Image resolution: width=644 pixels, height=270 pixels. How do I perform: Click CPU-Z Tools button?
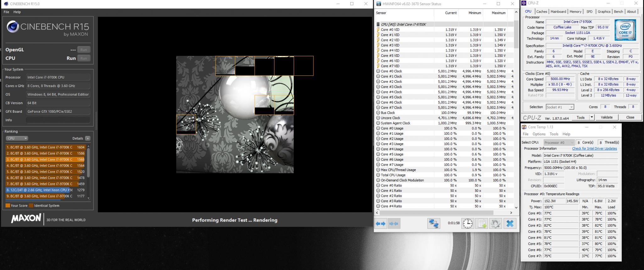[580, 117]
